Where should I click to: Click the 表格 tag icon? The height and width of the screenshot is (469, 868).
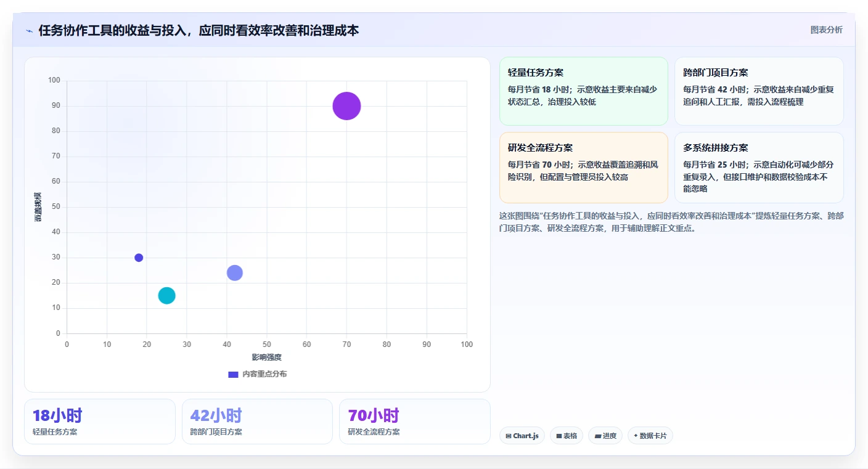pos(559,436)
